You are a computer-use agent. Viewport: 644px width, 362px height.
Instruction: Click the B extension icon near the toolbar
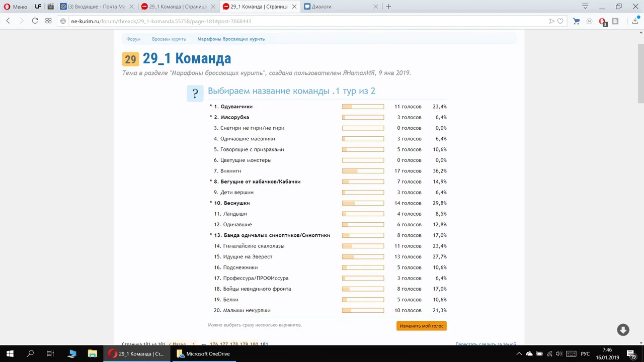coord(615,22)
